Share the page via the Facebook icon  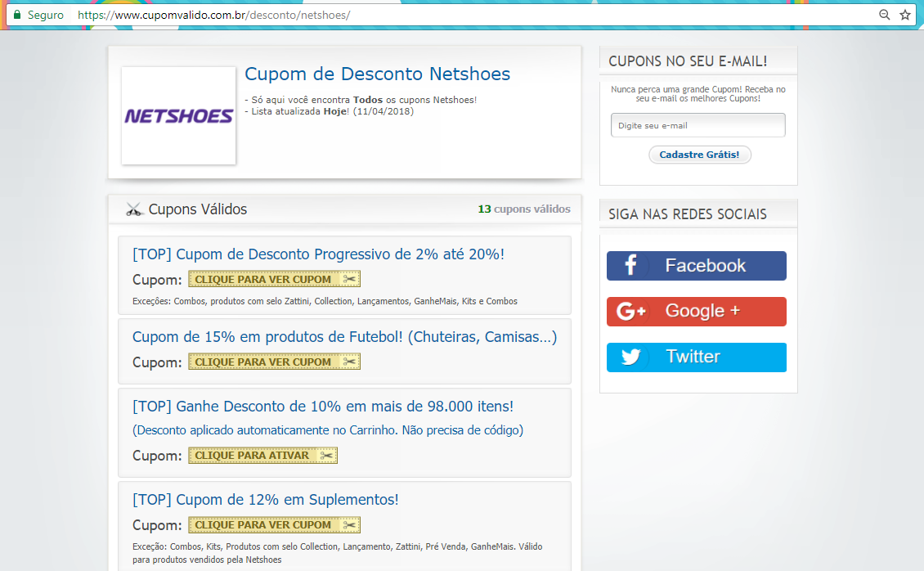(x=631, y=265)
